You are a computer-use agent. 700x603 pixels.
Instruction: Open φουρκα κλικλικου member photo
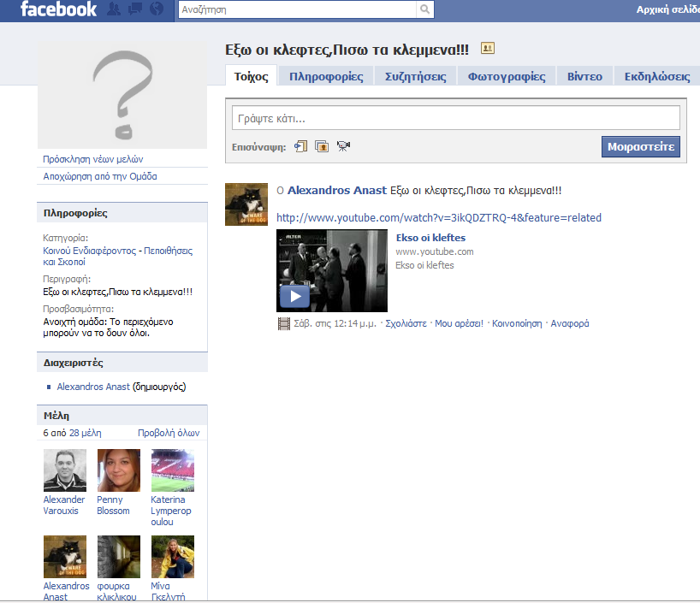(119, 557)
